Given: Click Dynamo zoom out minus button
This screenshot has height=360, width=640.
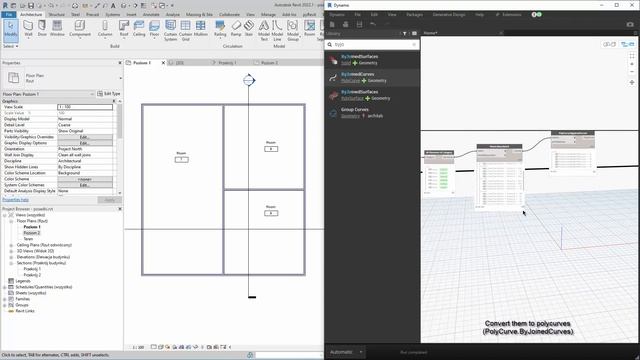Looking at the screenshot, I should (x=632, y=72).
